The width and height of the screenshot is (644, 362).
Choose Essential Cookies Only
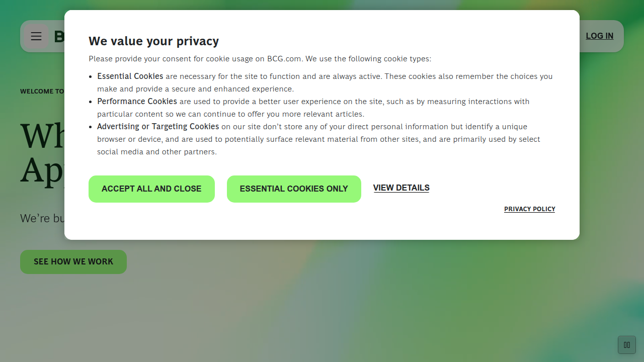point(294,189)
